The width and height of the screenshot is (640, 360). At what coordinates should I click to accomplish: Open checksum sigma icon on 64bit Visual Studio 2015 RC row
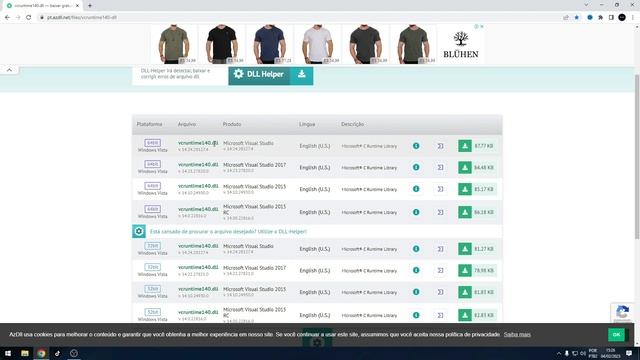click(x=440, y=212)
